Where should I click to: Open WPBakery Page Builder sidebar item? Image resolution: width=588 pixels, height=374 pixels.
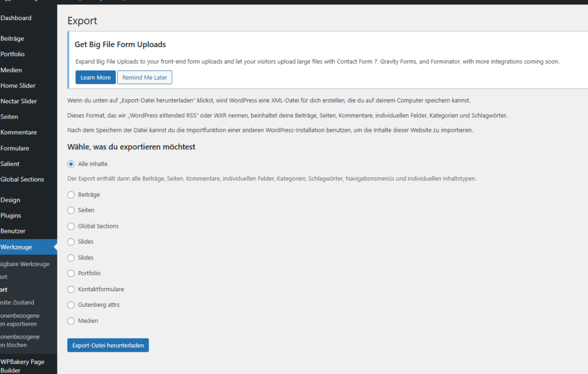pos(22,367)
